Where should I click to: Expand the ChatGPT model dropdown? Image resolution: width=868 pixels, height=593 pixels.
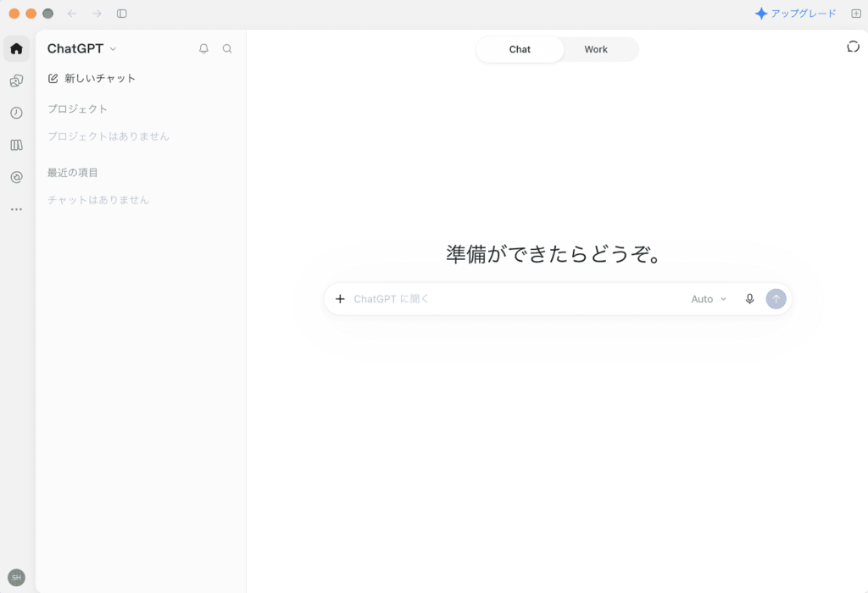pyautogui.click(x=82, y=48)
